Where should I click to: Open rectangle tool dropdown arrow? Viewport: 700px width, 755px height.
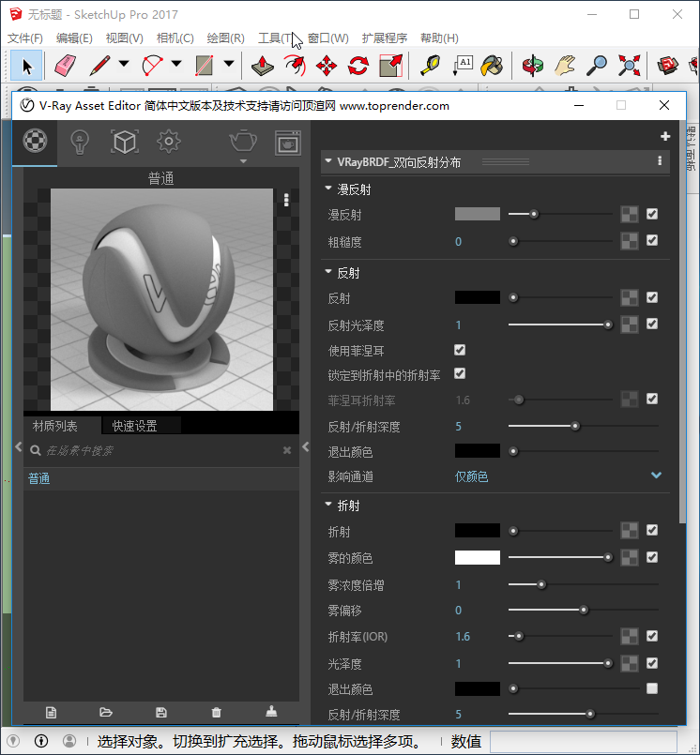[x=229, y=64]
